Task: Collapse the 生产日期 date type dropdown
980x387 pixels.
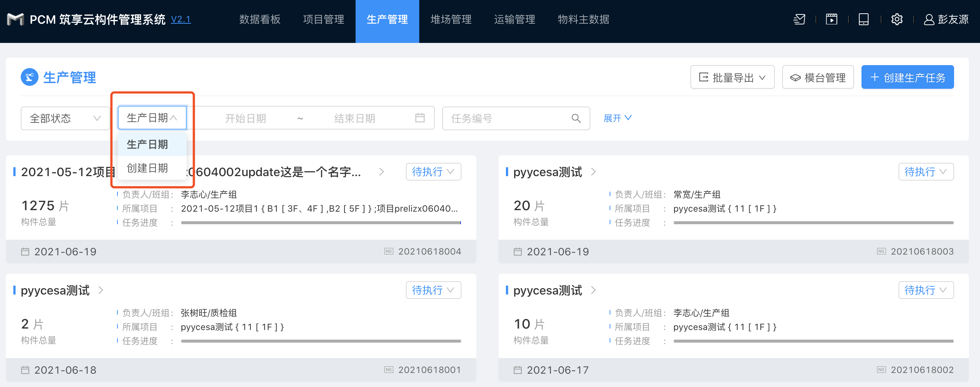Action: pos(152,118)
